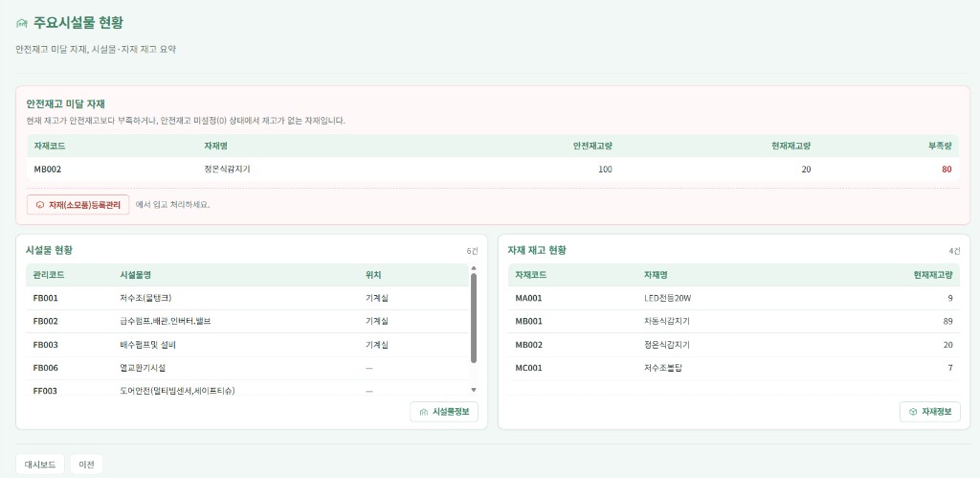This screenshot has height=478, width=980.
Task: Select MB002 in 자재 재고 현황 table
Action: (528, 345)
